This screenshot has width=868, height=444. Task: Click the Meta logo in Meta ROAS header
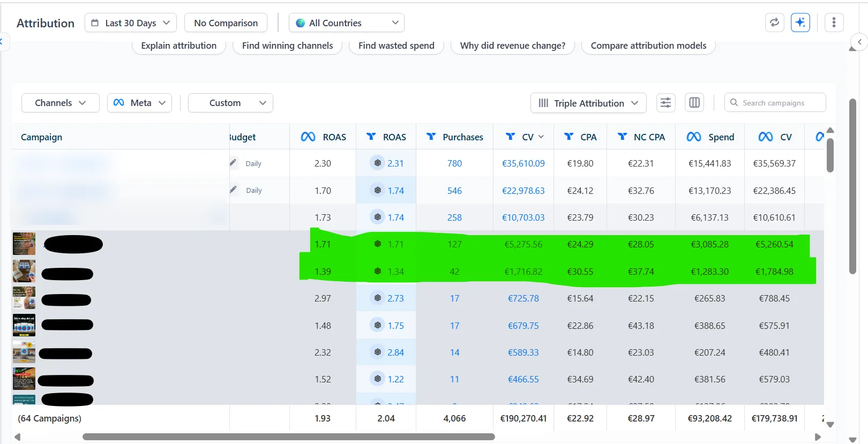click(308, 137)
